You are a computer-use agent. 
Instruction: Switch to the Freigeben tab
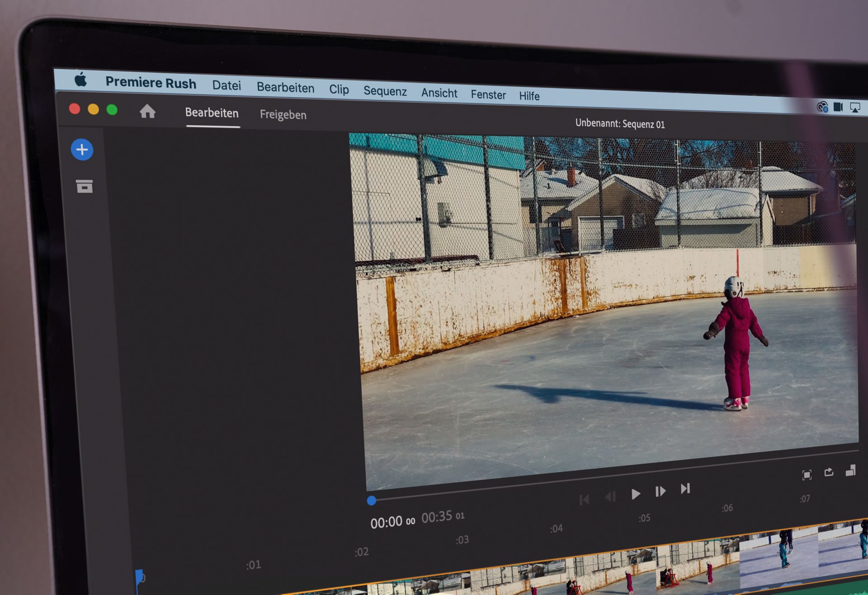click(283, 115)
